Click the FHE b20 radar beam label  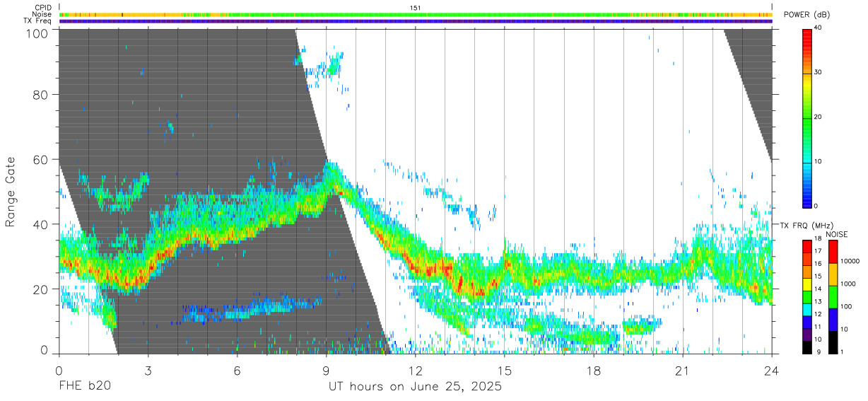[85, 387]
